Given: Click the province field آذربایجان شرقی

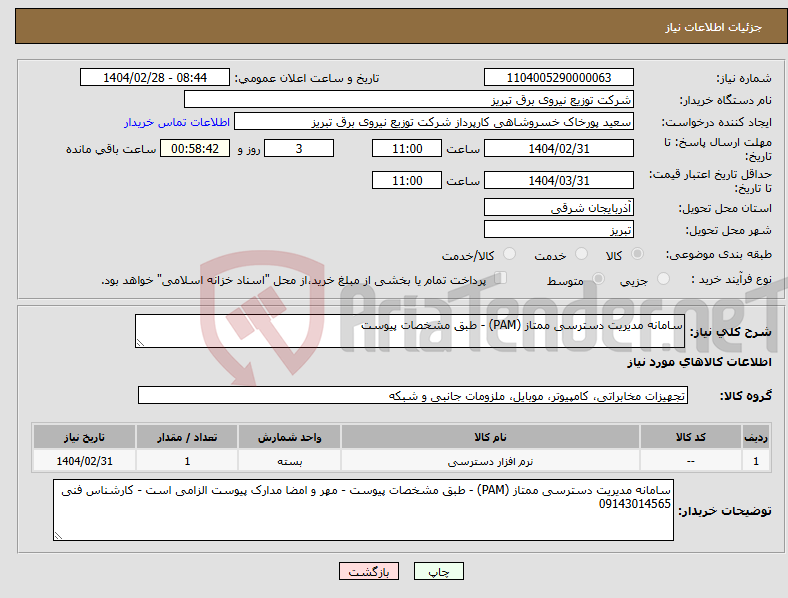Looking at the screenshot, I should [558, 207].
